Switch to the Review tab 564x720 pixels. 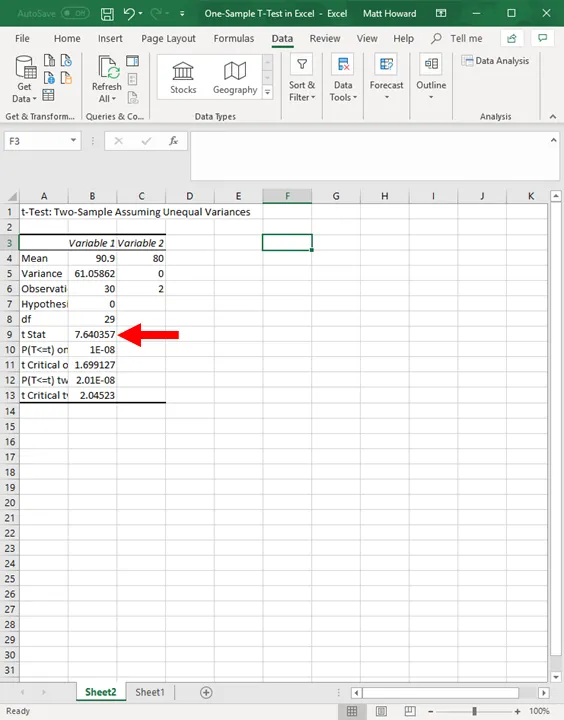[325, 39]
